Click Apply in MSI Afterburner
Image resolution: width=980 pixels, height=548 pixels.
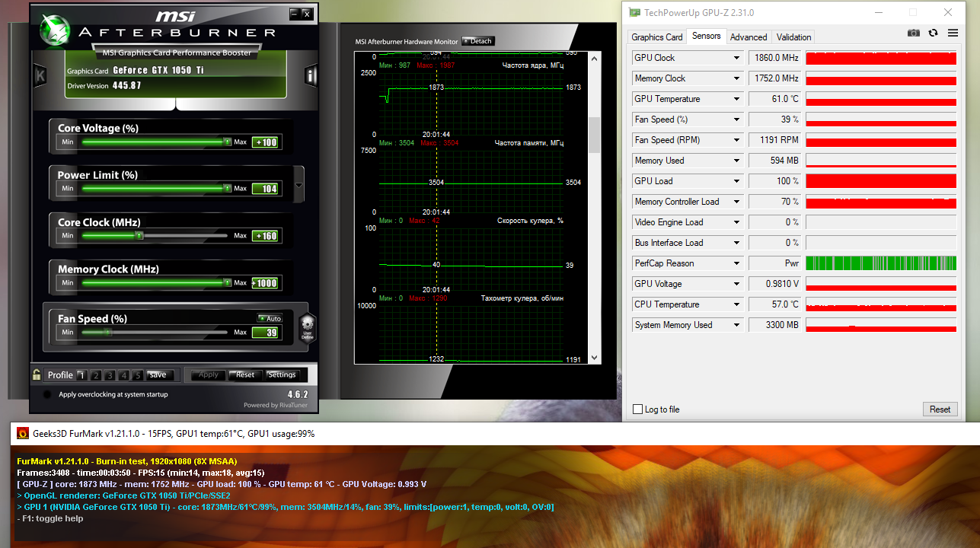208,374
